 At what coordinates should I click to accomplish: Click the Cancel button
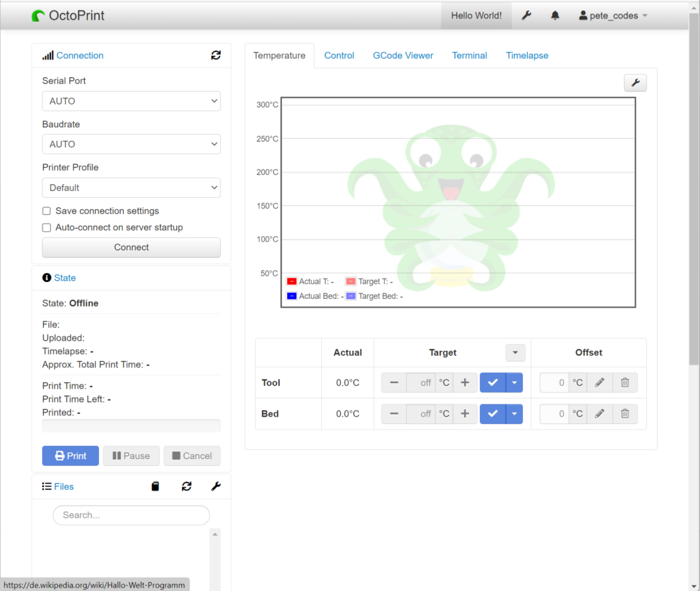coord(192,456)
